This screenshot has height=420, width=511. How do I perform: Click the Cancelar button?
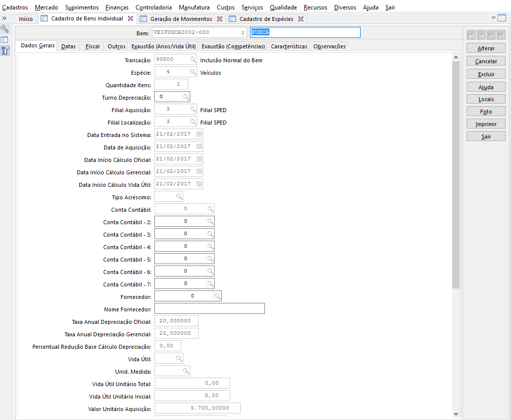[486, 61]
